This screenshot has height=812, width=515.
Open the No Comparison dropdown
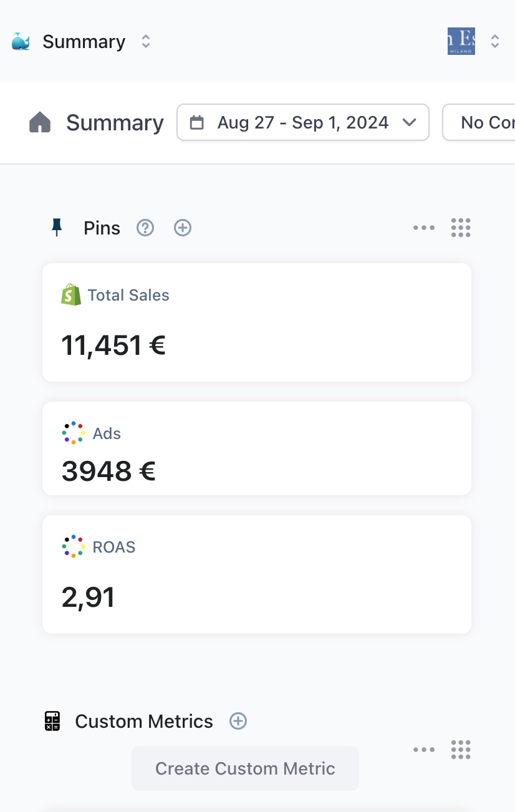pos(479,122)
